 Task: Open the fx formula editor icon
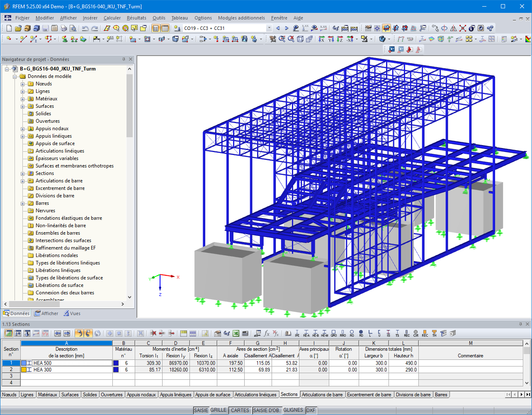[x=267, y=333]
